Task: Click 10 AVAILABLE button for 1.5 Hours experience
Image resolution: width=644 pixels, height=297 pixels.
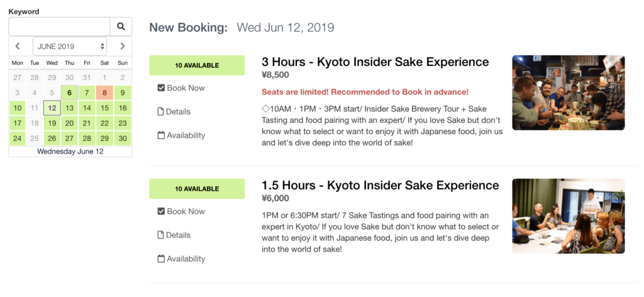Action: click(197, 189)
